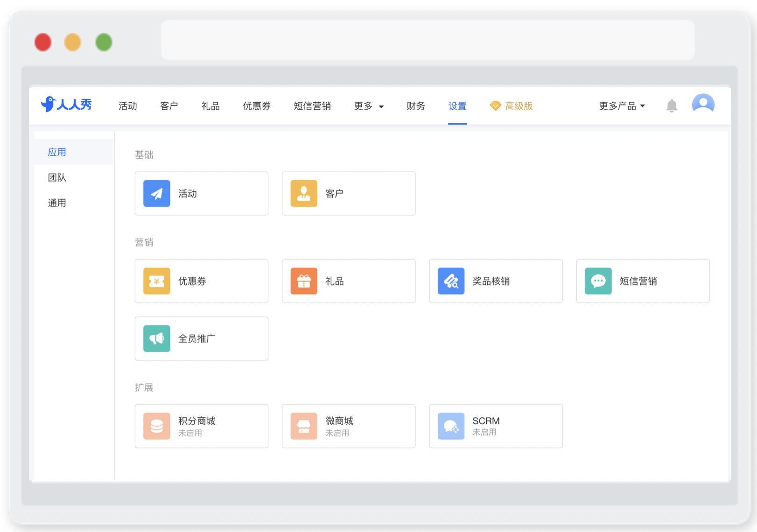Click the 活动 paper plane icon
757x532 pixels.
click(157, 193)
